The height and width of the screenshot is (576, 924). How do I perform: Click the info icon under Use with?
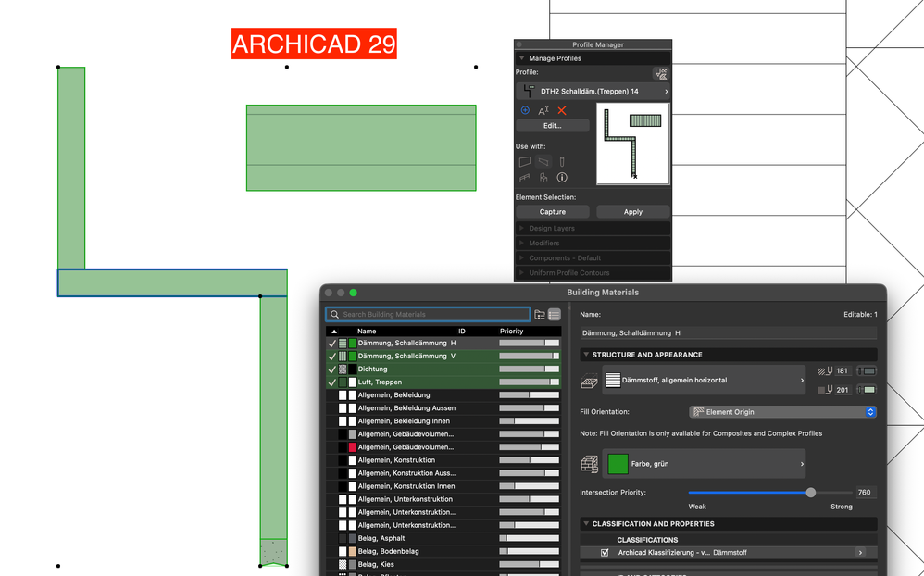[x=562, y=178]
